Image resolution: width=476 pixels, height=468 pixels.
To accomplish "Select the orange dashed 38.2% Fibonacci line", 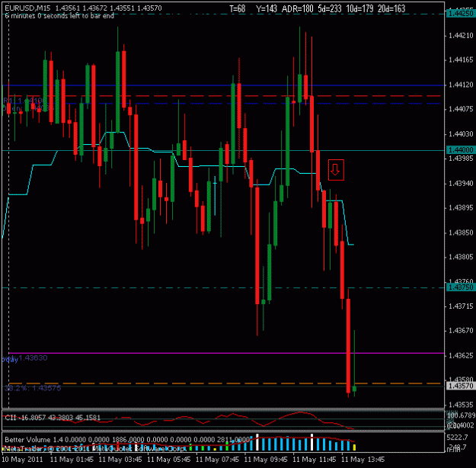I will (x=226, y=383).
